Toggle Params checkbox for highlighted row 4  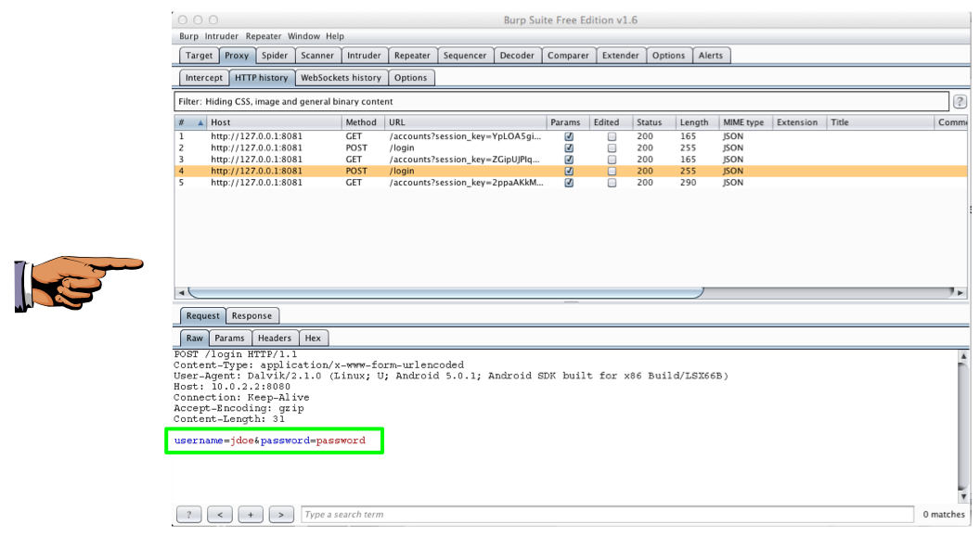tap(569, 172)
